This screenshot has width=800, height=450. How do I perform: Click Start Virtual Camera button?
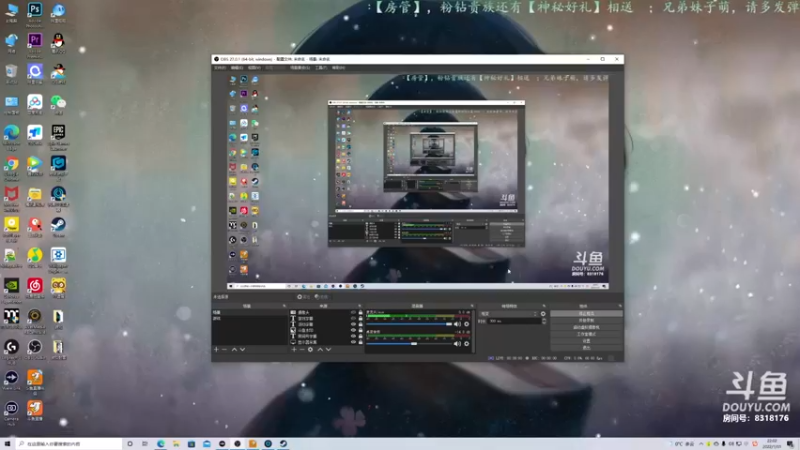pos(586,327)
